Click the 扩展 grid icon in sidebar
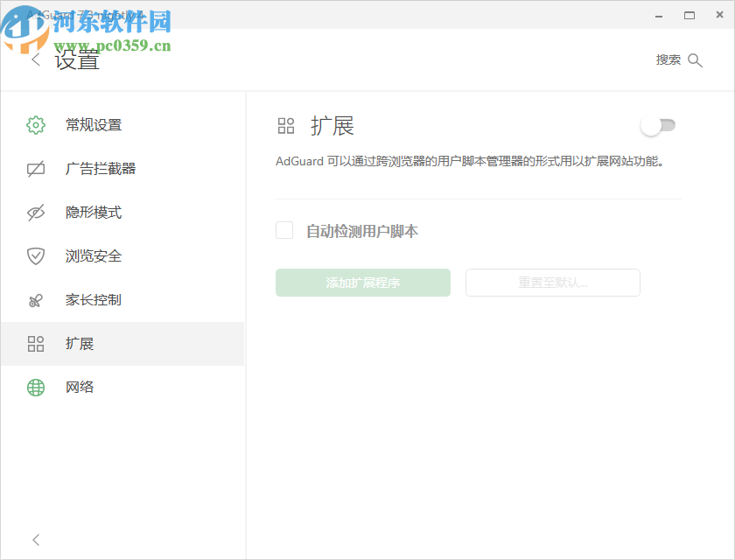 point(35,343)
